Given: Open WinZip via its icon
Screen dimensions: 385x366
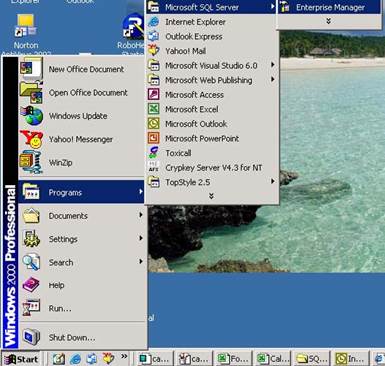Looking at the screenshot, I should point(31,162).
